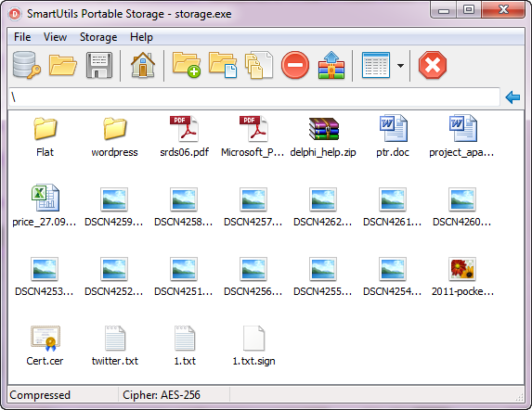Click the Compressed status bar entry

point(40,395)
